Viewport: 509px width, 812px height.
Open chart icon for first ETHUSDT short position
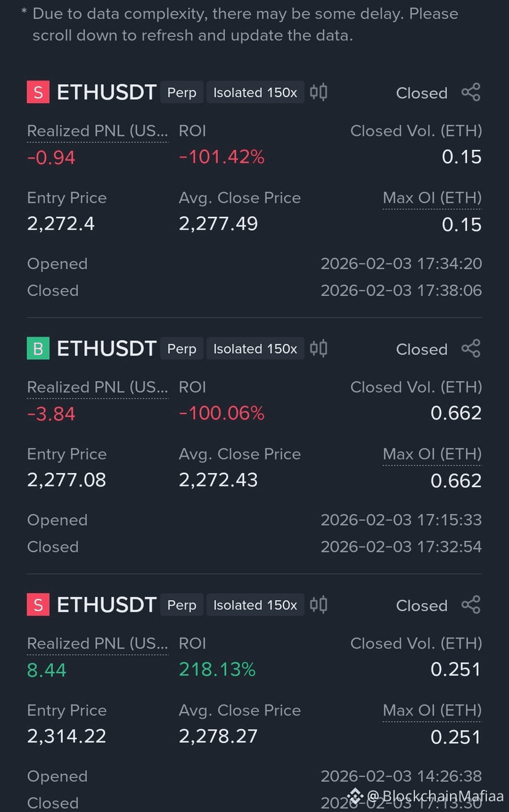pyautogui.click(x=318, y=92)
